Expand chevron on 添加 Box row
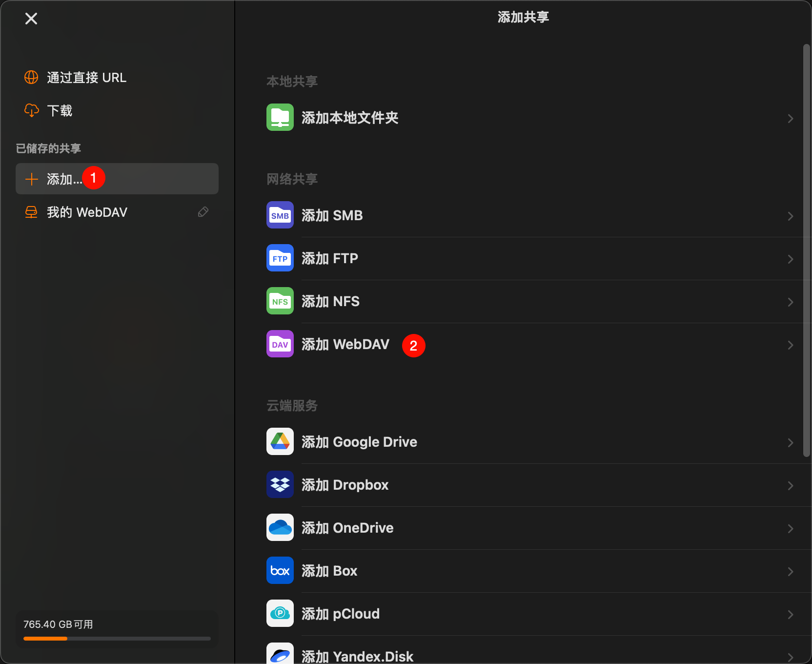Viewport: 812px width, 664px height. 791,572
